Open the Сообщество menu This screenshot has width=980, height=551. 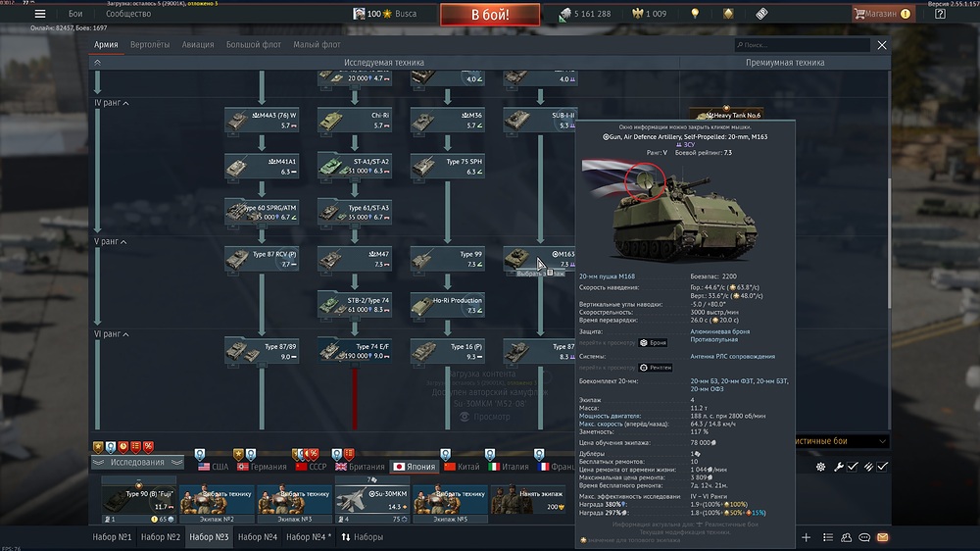pyautogui.click(x=128, y=14)
